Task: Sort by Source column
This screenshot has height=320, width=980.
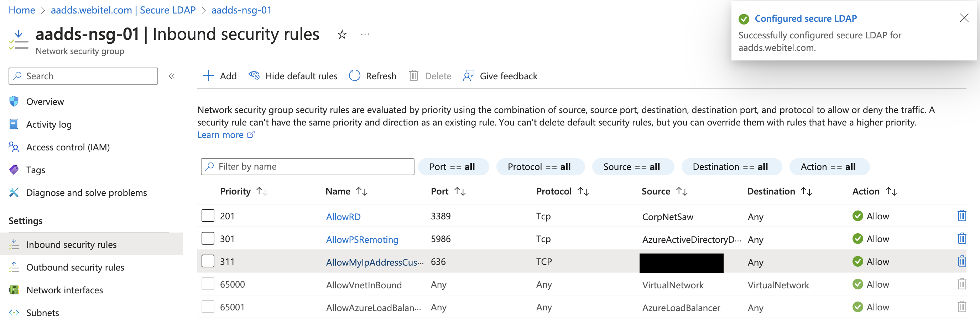Action: tap(664, 192)
